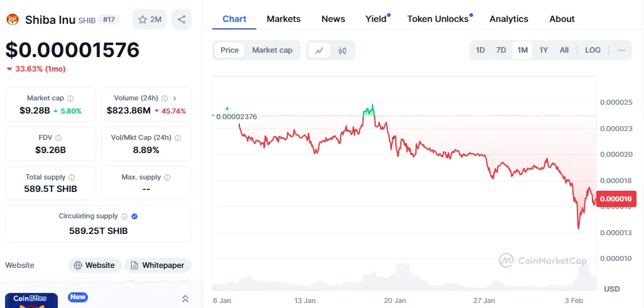Click the Shiba Inu coin logo

pos(13,20)
